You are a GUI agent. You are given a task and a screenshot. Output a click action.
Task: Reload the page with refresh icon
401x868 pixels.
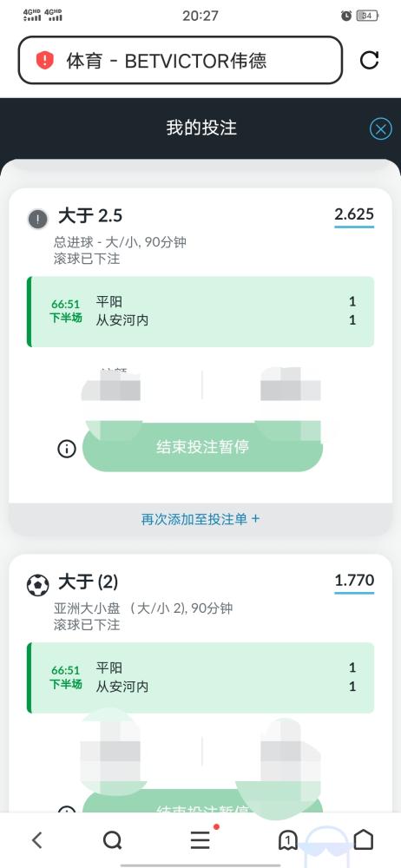[x=370, y=60]
